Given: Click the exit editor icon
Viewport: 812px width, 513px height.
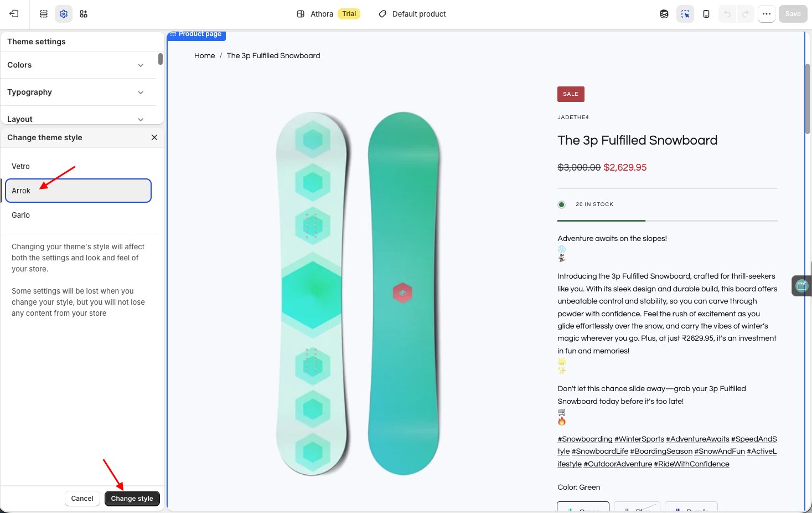Looking at the screenshot, I should tap(14, 14).
